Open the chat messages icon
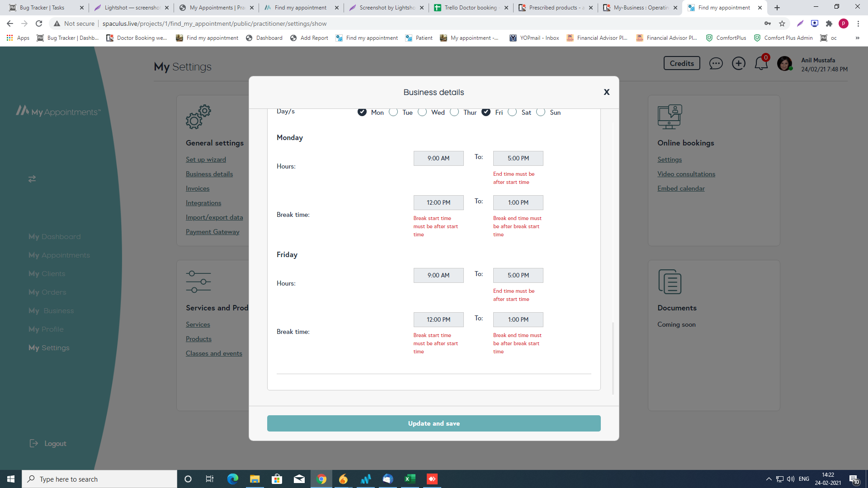 [x=716, y=64]
